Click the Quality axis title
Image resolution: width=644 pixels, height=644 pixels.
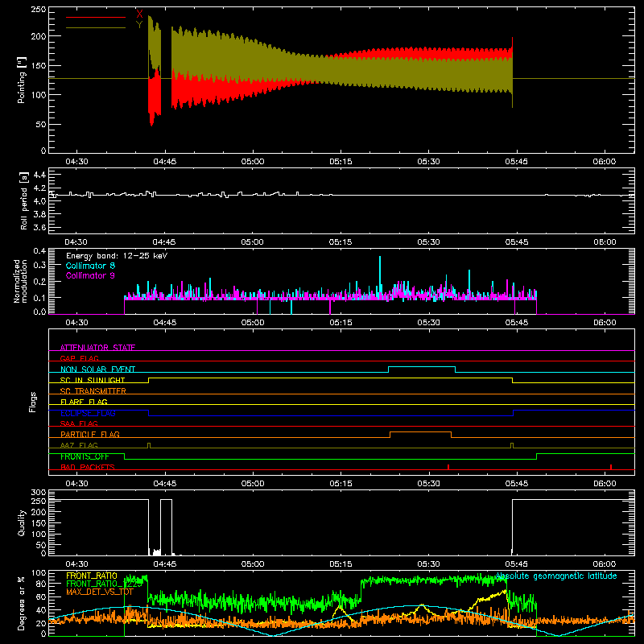click(22, 522)
